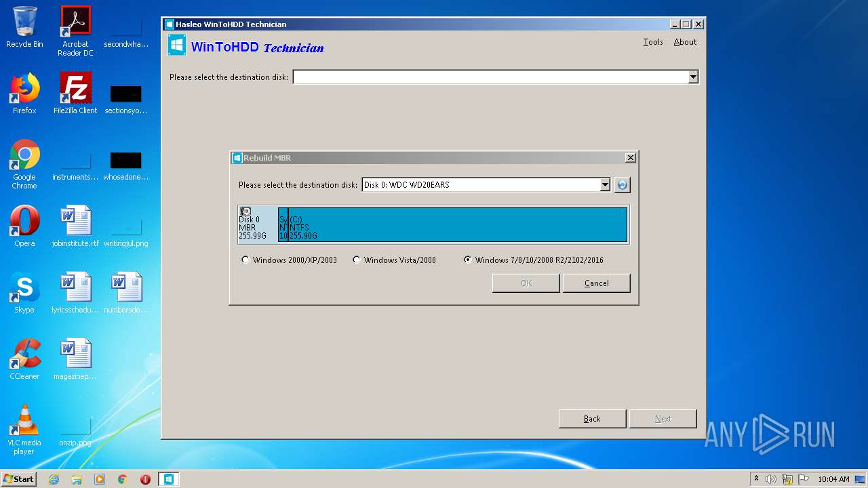Open jobinstitute.rtf document icon
868x488 pixels.
tap(75, 226)
